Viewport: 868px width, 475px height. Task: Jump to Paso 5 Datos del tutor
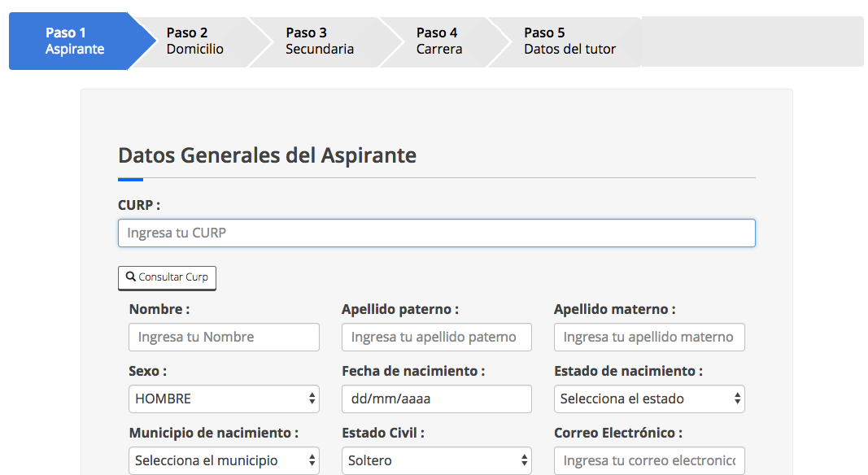569,41
